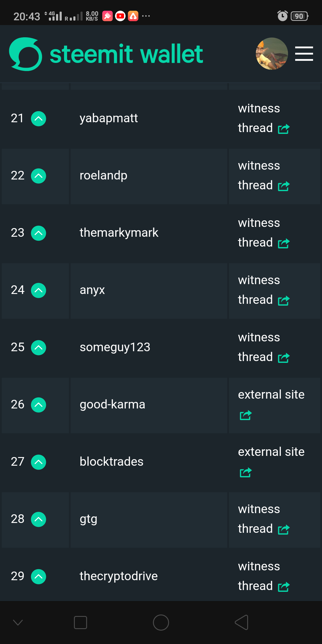The width and height of the screenshot is (322, 644).
Task: Open yabapmatt's witness thread link
Action: pos(264,118)
